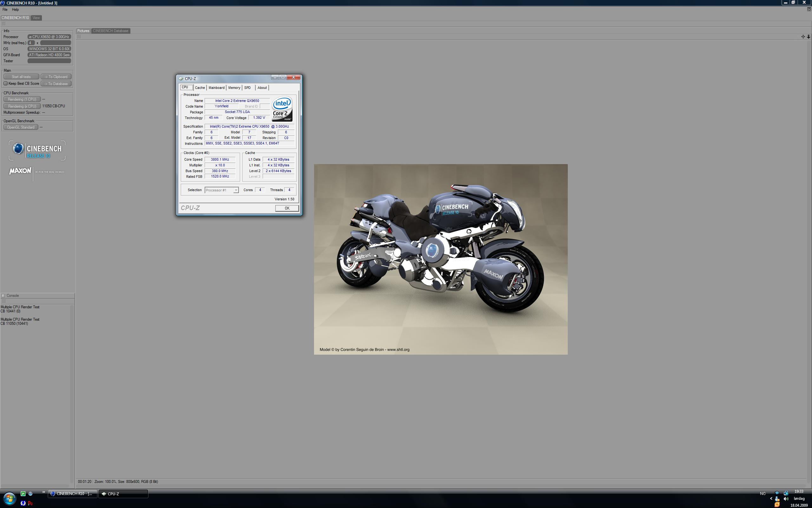Click the console line 'CB 11050 (10441)'

(14, 324)
